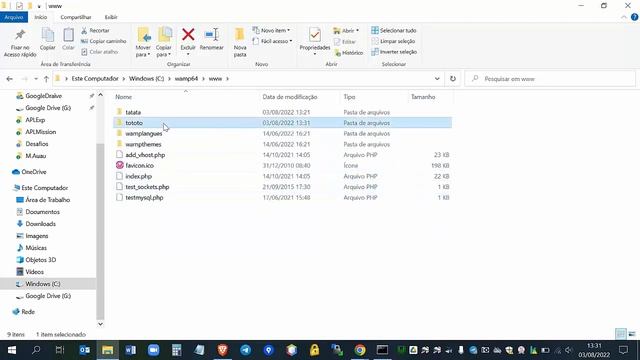Image resolution: width=640 pixels, height=360 pixels.
Task: Select the test_sockets.php file
Action: coord(147,187)
